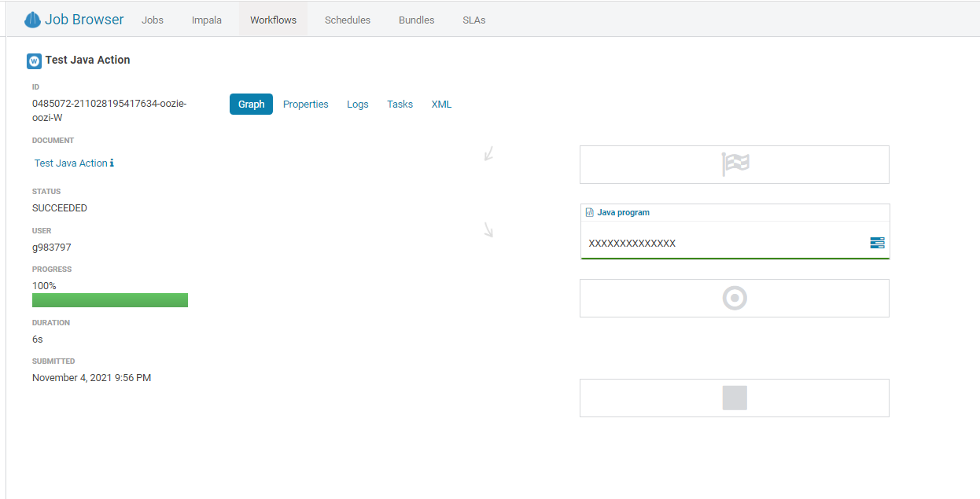Open the logs icon in Java program node
Screen dimensions: 980x499
click(x=876, y=243)
